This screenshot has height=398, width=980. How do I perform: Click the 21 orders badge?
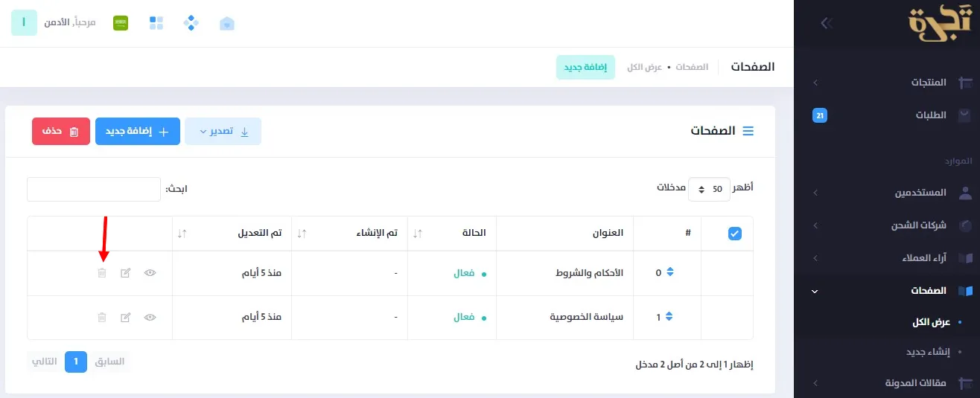tap(820, 115)
